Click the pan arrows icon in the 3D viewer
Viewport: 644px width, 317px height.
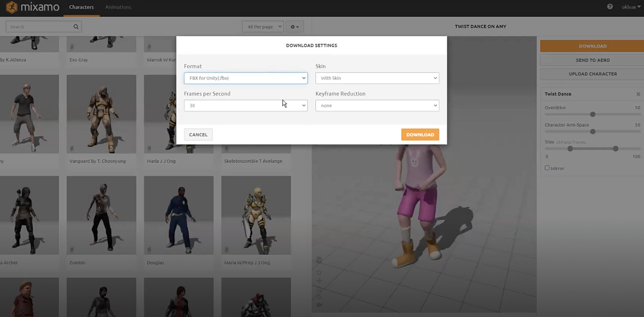[319, 280]
